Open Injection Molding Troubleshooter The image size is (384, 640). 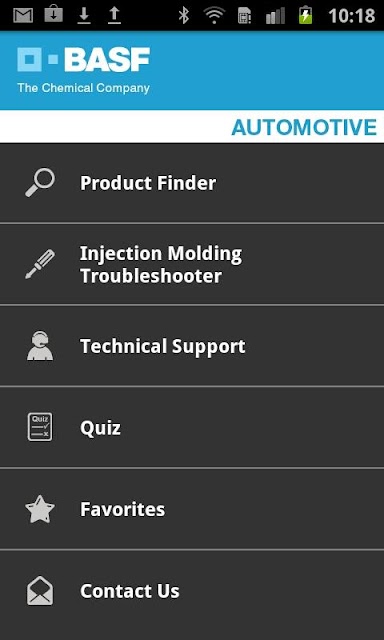[x=192, y=264]
